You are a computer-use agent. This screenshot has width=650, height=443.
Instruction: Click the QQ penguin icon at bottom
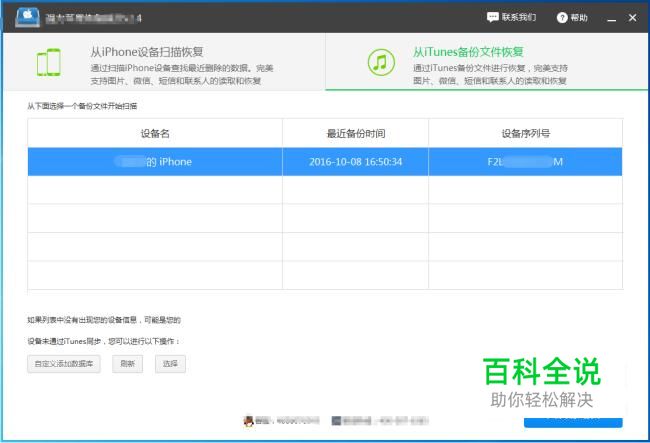click(248, 421)
